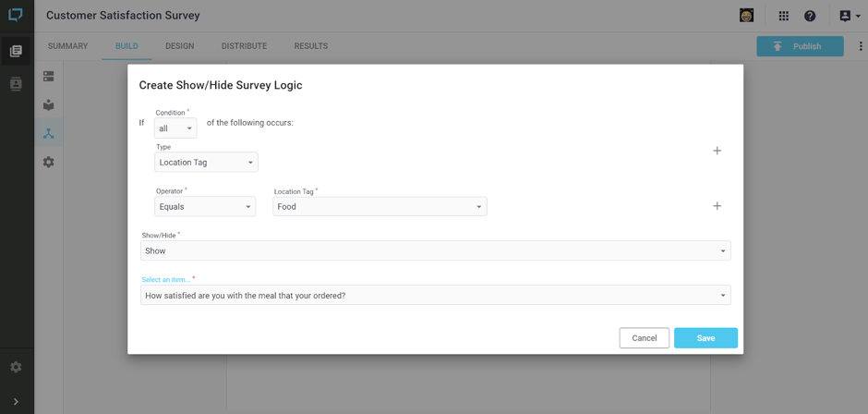
Task: Select the survey logic branching icon
Action: click(x=49, y=134)
